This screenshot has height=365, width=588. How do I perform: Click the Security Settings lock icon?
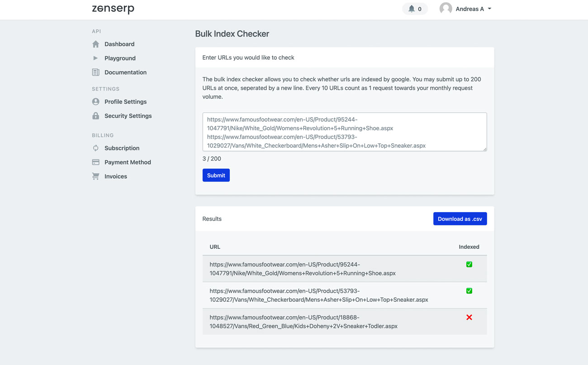click(x=95, y=116)
